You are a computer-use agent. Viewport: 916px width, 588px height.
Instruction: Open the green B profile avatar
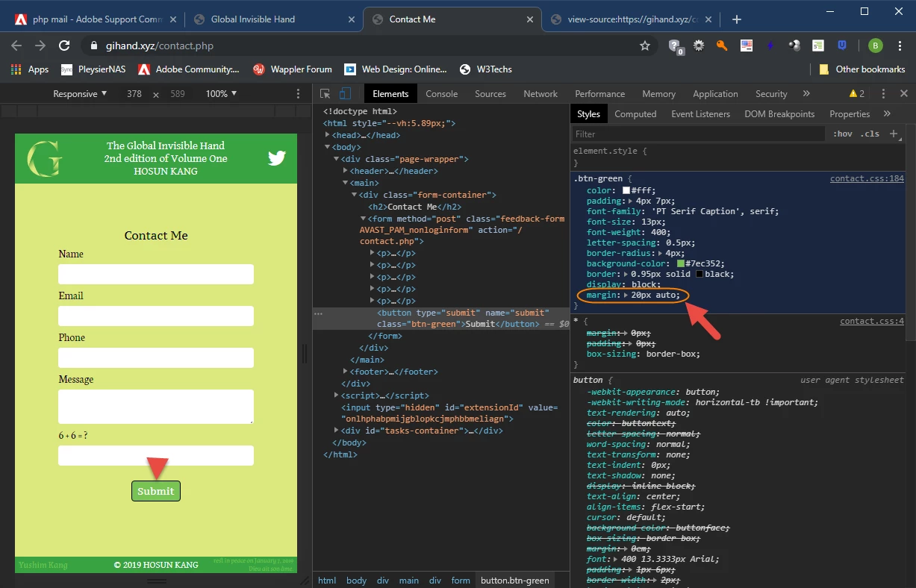(875, 46)
